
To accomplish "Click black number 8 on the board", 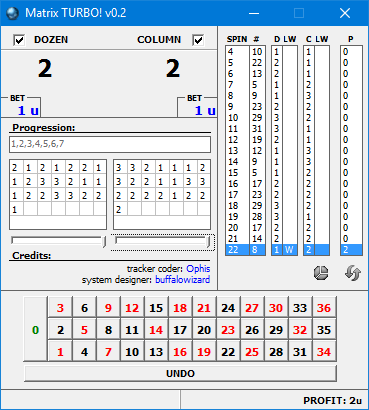I will 108,330.
